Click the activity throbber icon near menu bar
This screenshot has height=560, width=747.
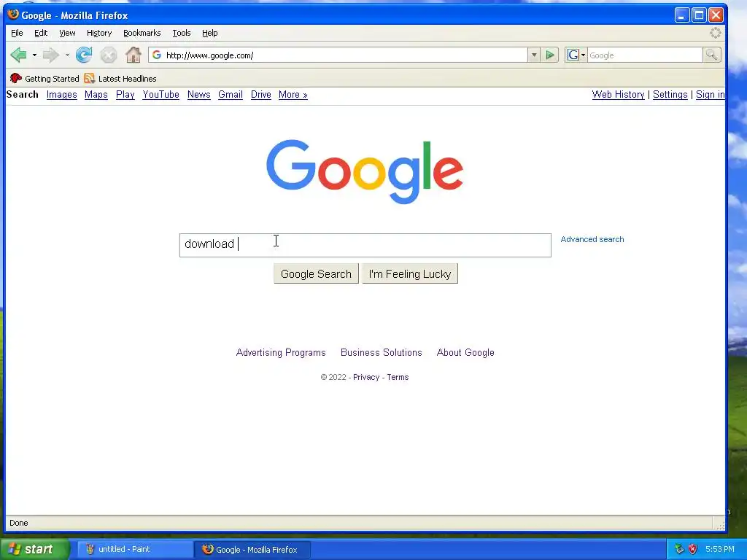tap(716, 33)
